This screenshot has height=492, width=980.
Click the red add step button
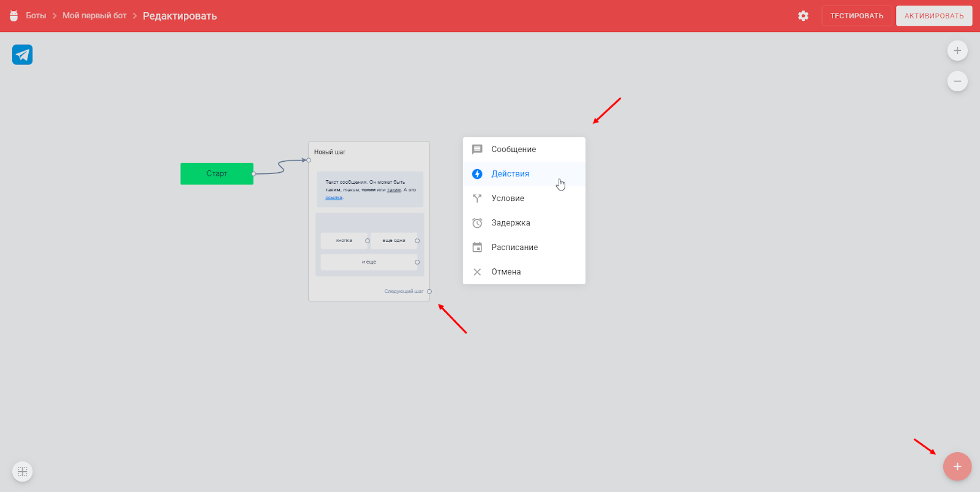pos(957,466)
